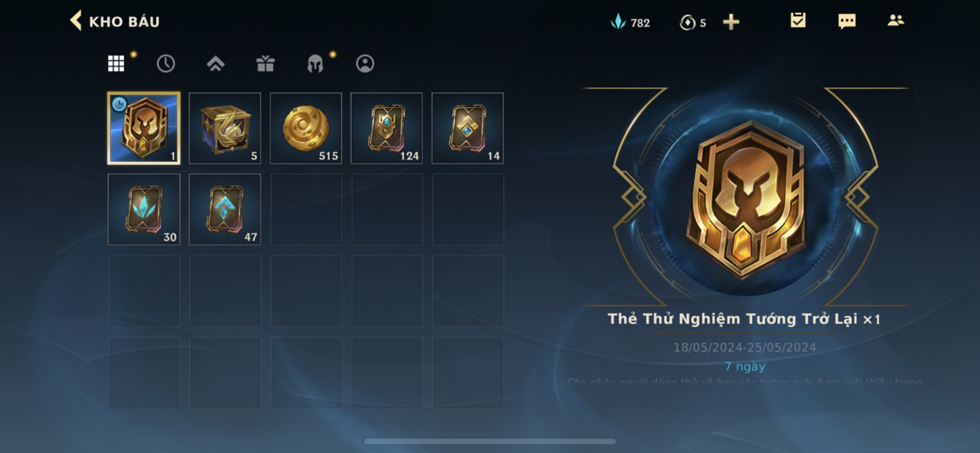Select the card item with count 124
The image size is (980, 453).
(386, 128)
